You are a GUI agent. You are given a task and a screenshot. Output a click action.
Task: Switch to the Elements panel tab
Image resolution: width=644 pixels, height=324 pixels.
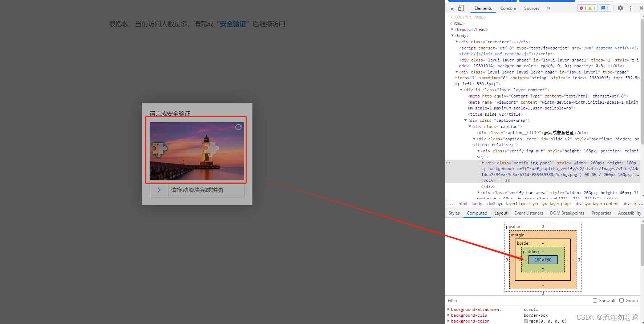click(483, 8)
